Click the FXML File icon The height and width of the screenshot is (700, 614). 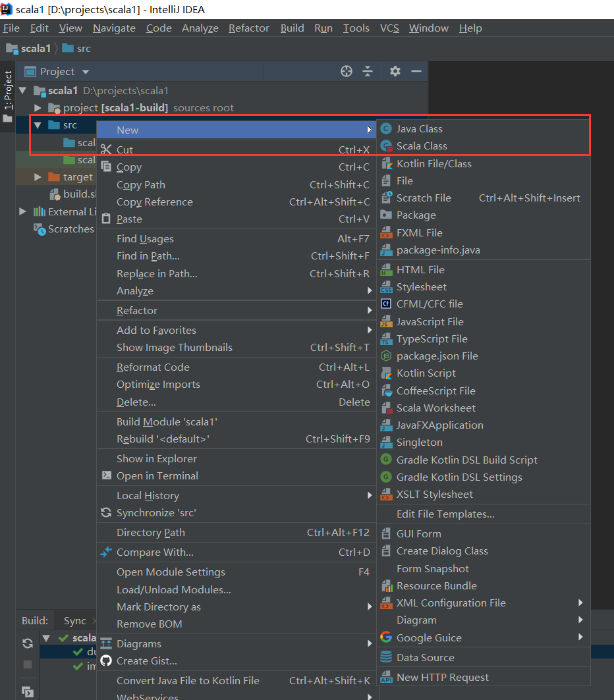click(x=386, y=232)
